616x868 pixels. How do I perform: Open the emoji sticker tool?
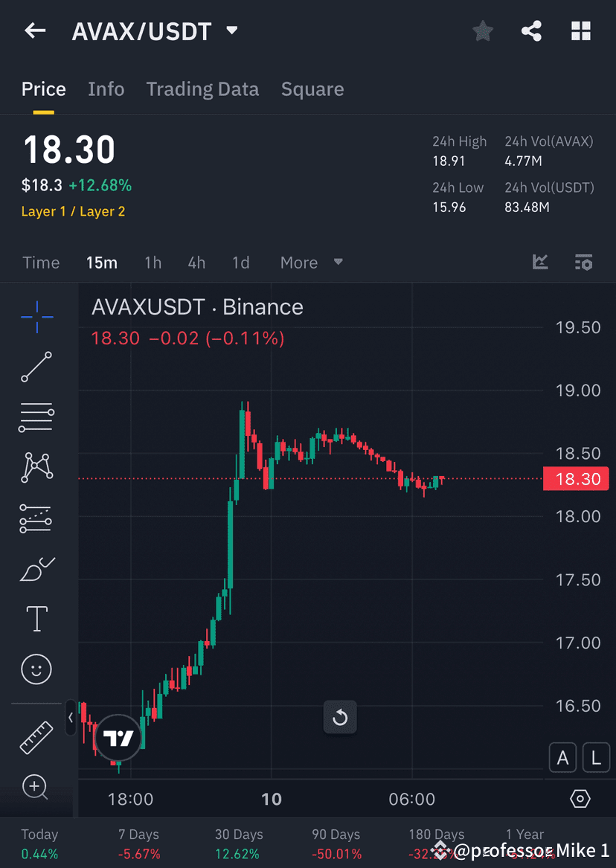click(36, 669)
